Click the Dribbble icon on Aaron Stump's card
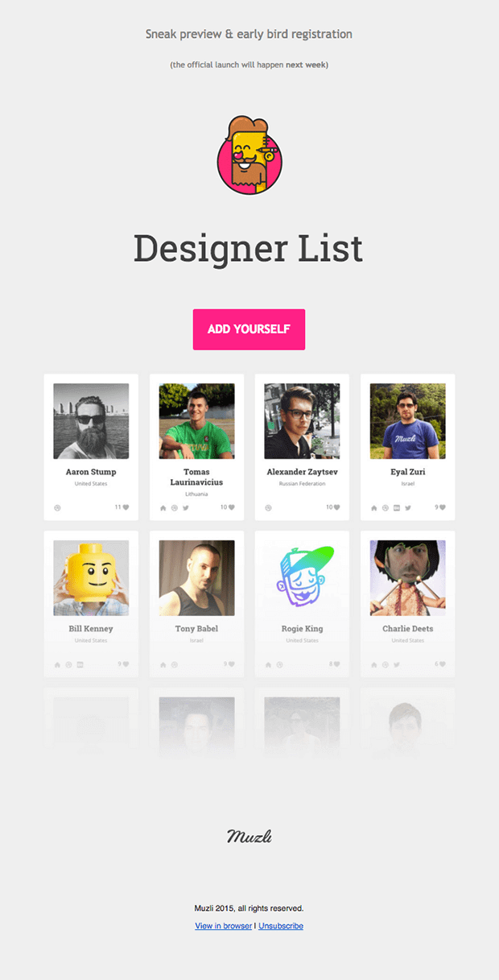499x980 pixels. click(x=57, y=508)
